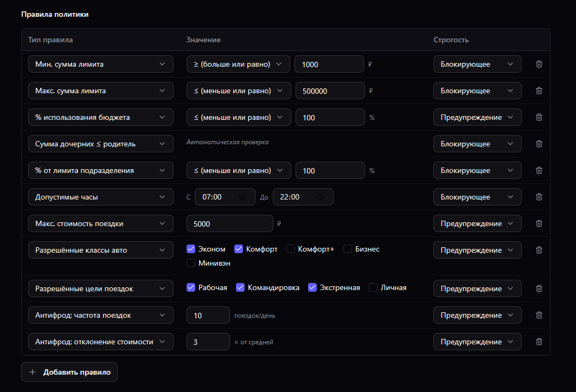This screenshot has width=576, height=392.
Task: Delete the Макс. сумма лимита rule
Action: coord(539,91)
